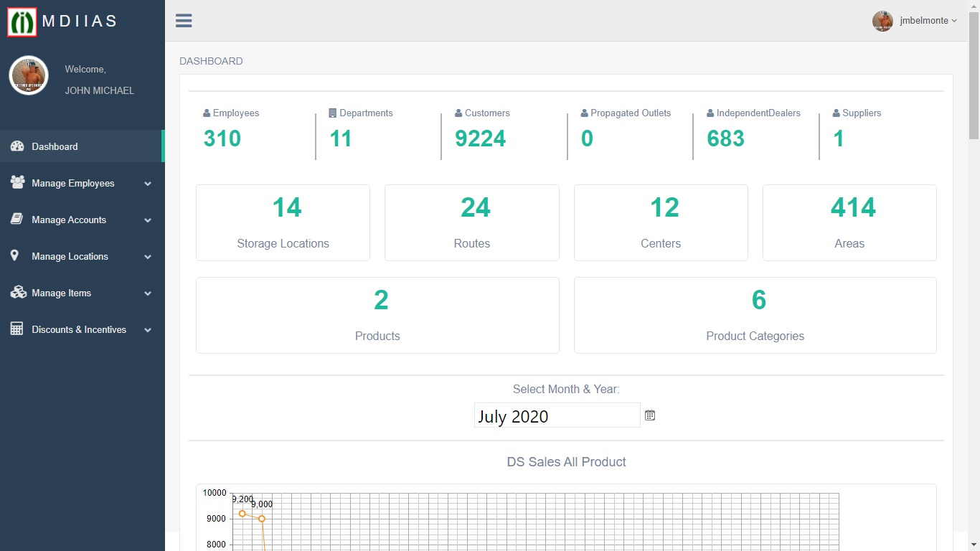Expand the Manage Locations submenu arrow
This screenshot has height=551, width=980.
pyautogui.click(x=148, y=257)
